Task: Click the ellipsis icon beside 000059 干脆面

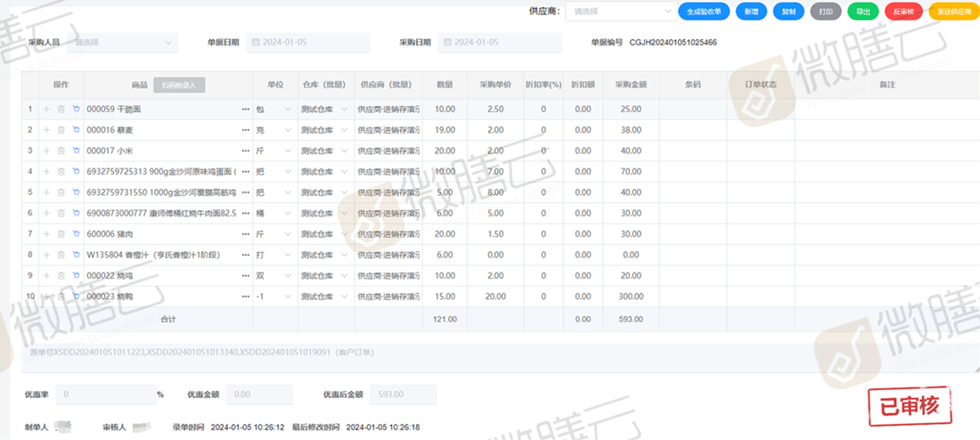Action: click(245, 109)
